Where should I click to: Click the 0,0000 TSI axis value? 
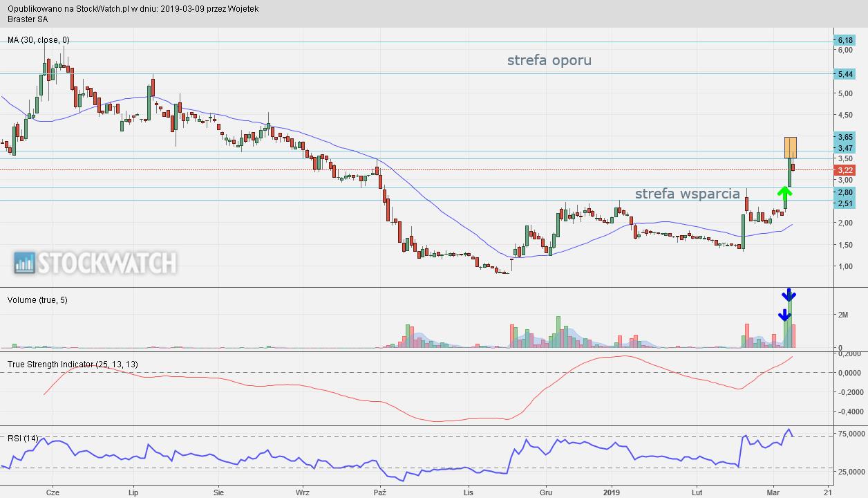[849, 373]
